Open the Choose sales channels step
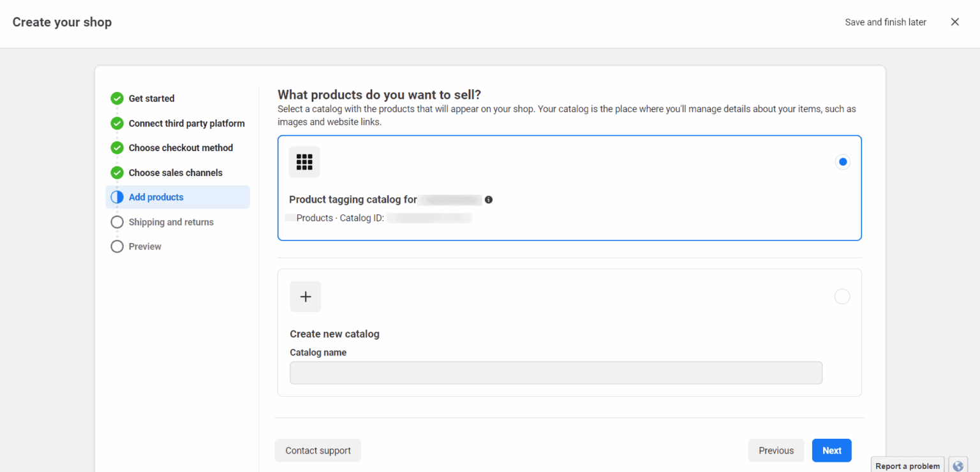Screen dimensions: 980x472 [175, 172]
